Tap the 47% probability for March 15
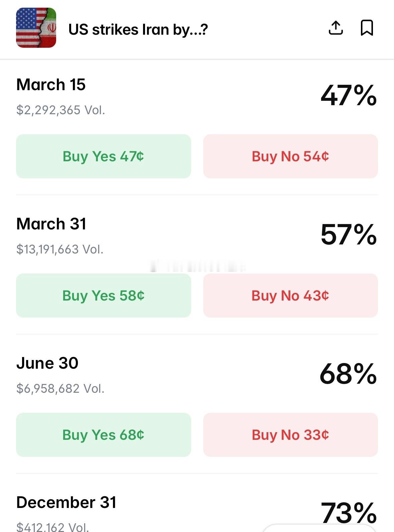Viewport: 394px width, 532px height. click(349, 96)
